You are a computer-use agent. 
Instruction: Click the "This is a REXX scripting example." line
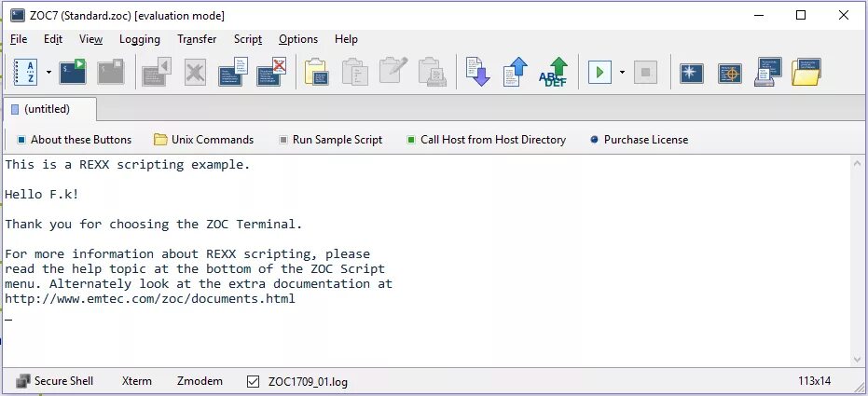128,165
